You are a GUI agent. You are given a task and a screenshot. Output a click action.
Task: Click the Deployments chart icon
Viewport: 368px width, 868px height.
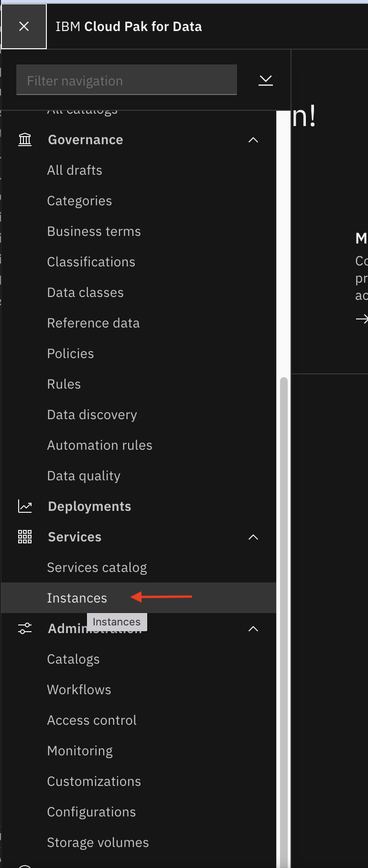point(25,506)
